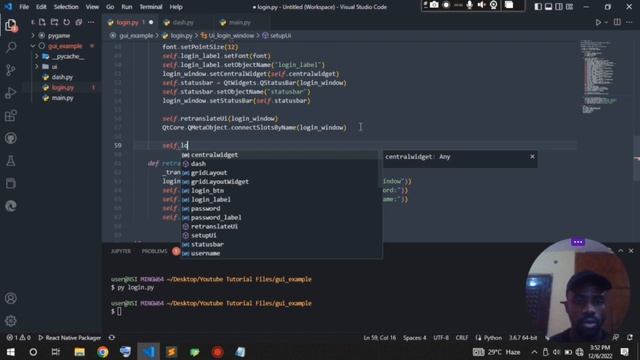Viewport: 640px width, 360px height.
Task: Open the File menu
Action: (x=24, y=7)
